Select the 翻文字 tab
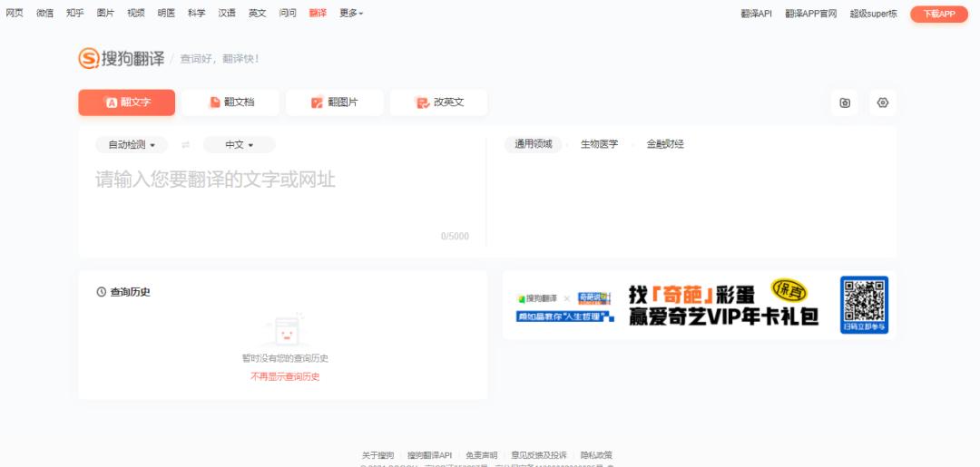 click(x=127, y=102)
